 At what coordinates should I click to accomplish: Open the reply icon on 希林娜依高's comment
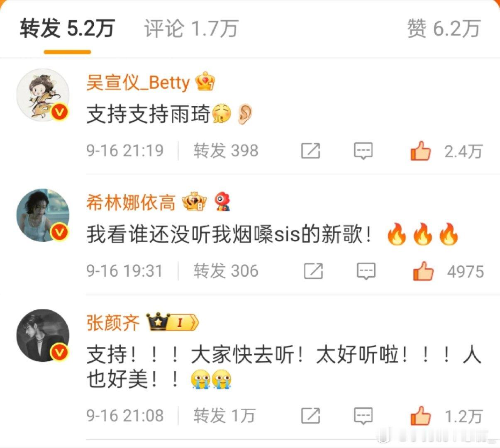366,272
